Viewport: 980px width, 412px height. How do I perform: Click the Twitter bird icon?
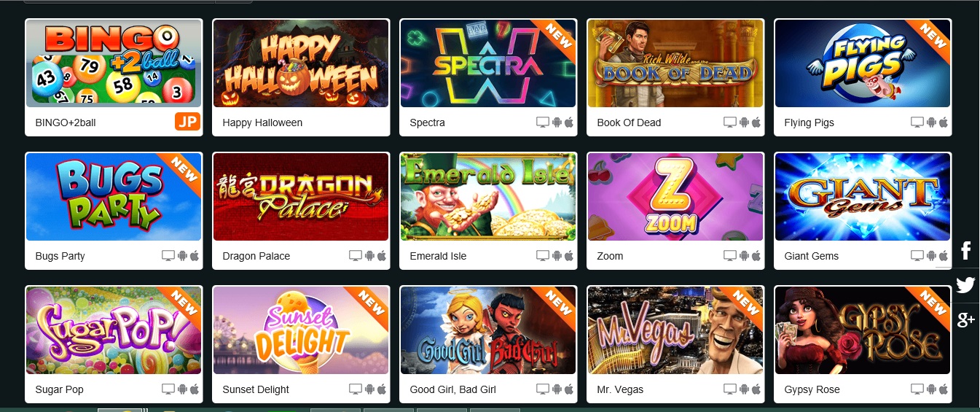click(965, 285)
